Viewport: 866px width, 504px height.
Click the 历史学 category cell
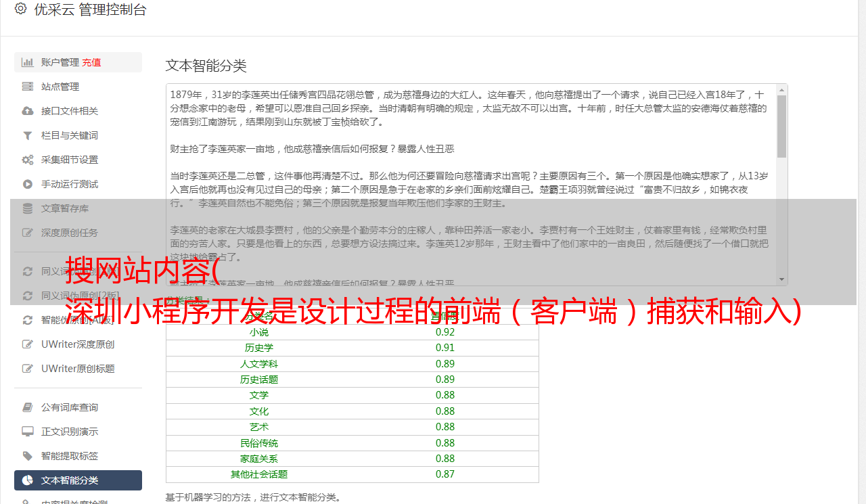click(x=259, y=348)
